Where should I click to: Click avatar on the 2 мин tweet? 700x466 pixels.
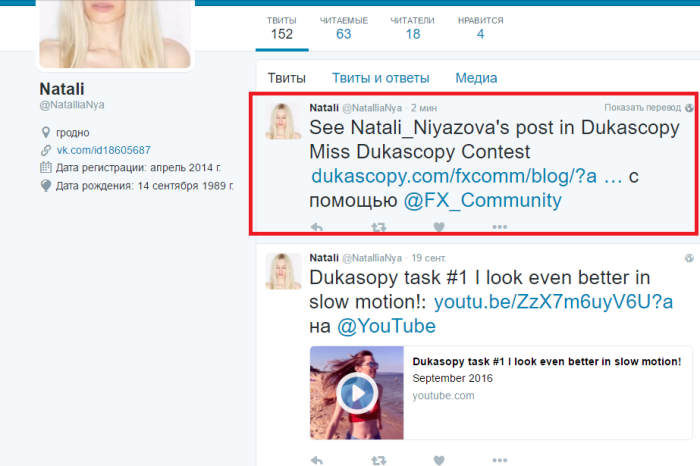point(283,121)
